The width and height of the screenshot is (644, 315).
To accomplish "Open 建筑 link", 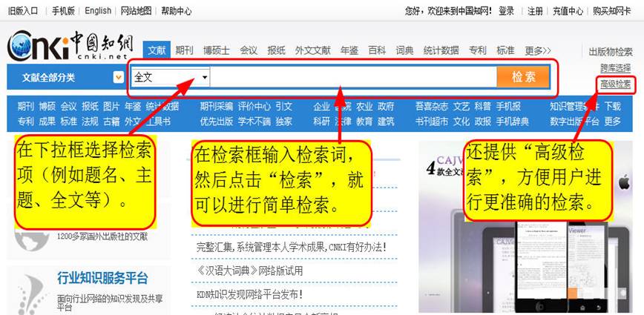I will (386, 122).
